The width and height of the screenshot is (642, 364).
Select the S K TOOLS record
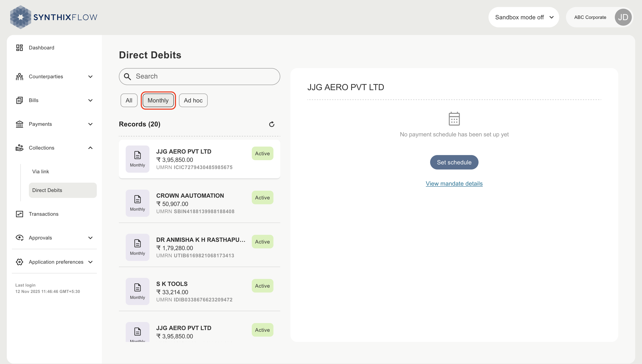199,291
